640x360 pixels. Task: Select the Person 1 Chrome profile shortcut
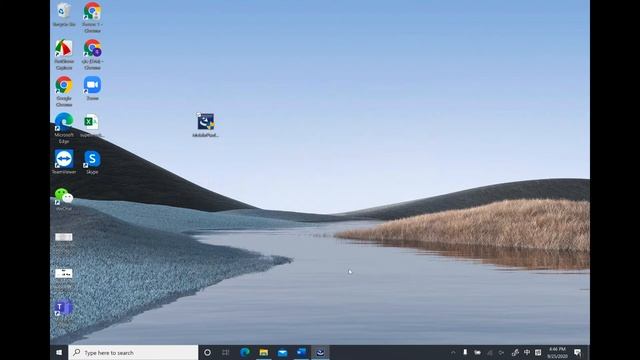[x=92, y=18]
